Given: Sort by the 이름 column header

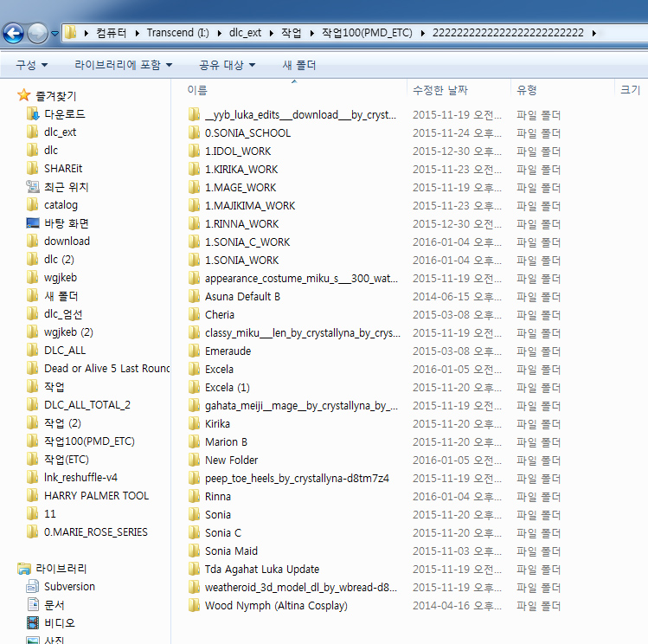Looking at the screenshot, I should click(x=197, y=90).
